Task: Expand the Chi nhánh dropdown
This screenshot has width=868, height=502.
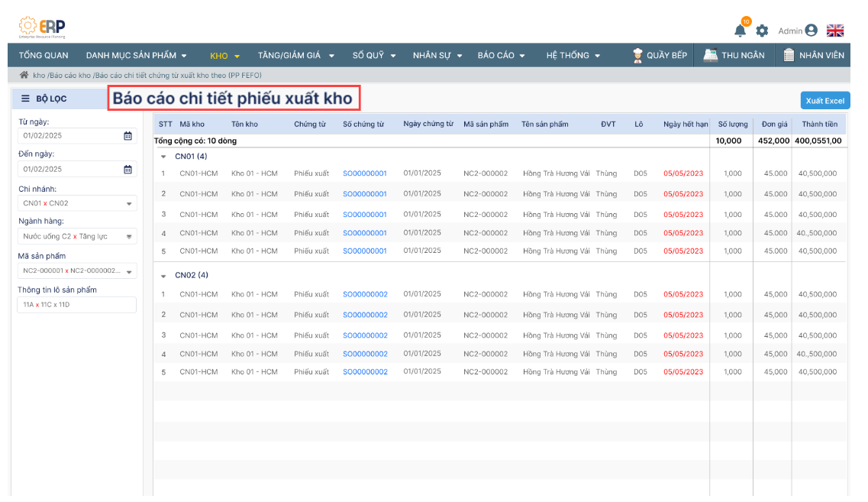Action: pos(128,204)
